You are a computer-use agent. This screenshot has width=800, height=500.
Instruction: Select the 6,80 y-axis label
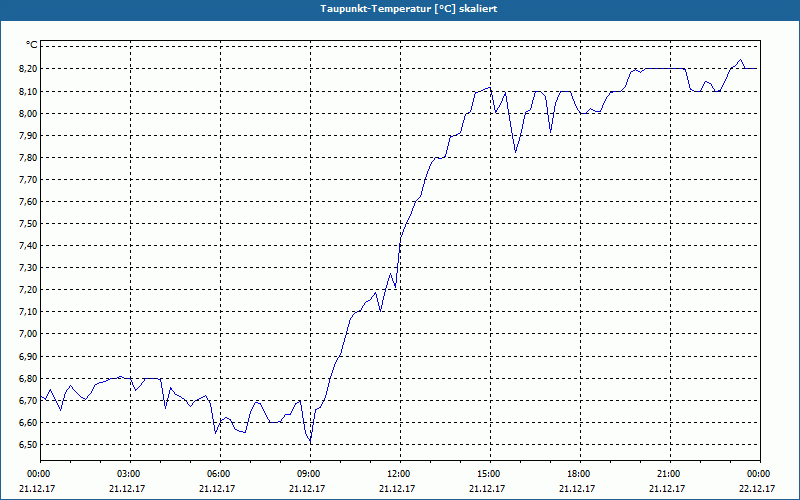(28, 379)
